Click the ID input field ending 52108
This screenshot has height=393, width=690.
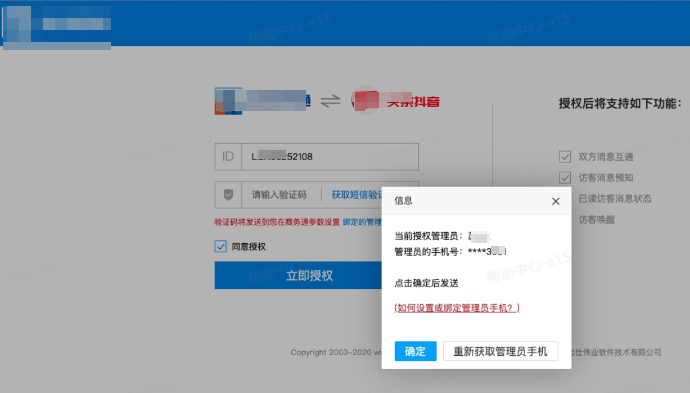[x=330, y=157]
